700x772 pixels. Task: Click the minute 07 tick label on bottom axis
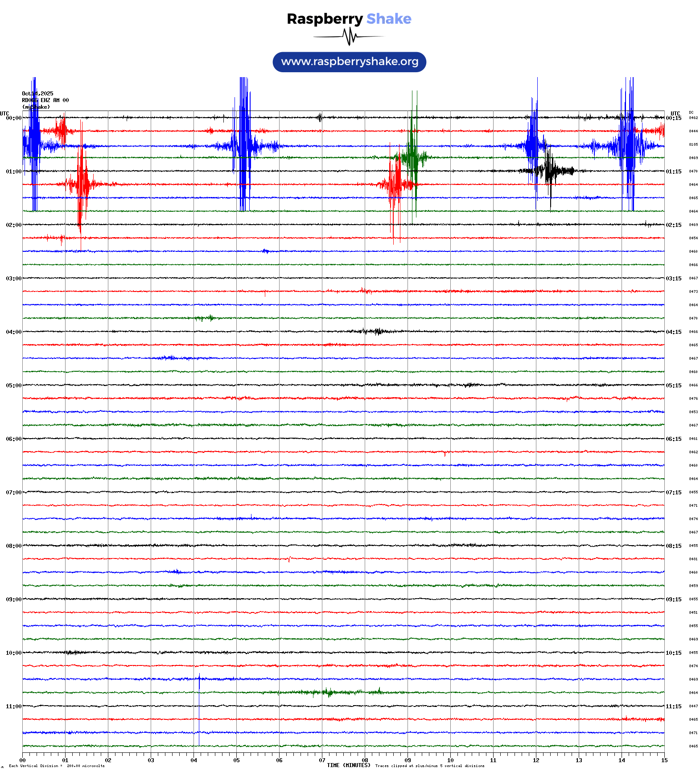(x=322, y=760)
